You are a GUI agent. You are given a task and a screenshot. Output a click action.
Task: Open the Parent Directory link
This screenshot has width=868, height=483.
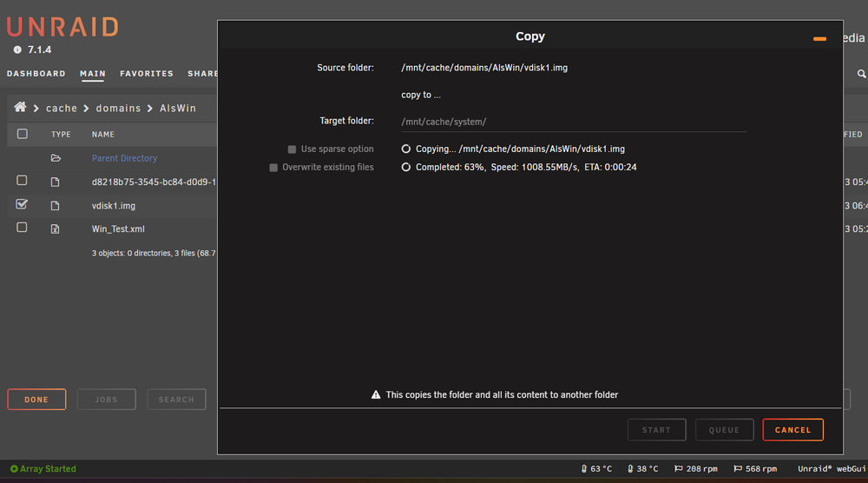[x=124, y=158]
